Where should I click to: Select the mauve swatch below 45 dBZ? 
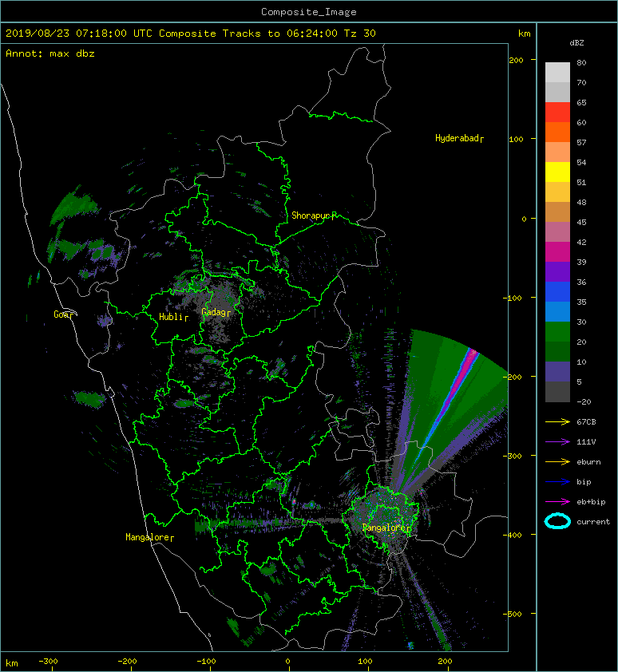[x=557, y=232]
